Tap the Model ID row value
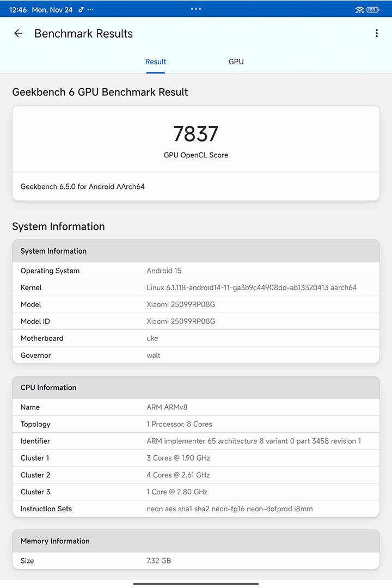The image size is (392, 588). click(x=181, y=321)
